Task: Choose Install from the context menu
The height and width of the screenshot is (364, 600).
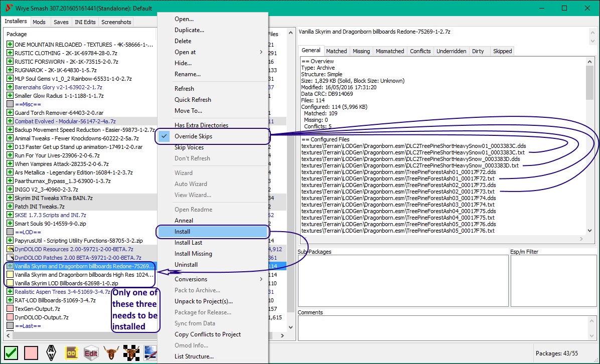Action: (x=212, y=231)
